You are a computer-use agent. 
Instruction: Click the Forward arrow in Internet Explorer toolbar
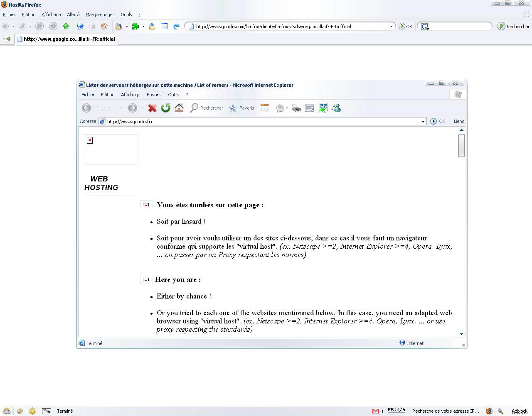coord(132,108)
